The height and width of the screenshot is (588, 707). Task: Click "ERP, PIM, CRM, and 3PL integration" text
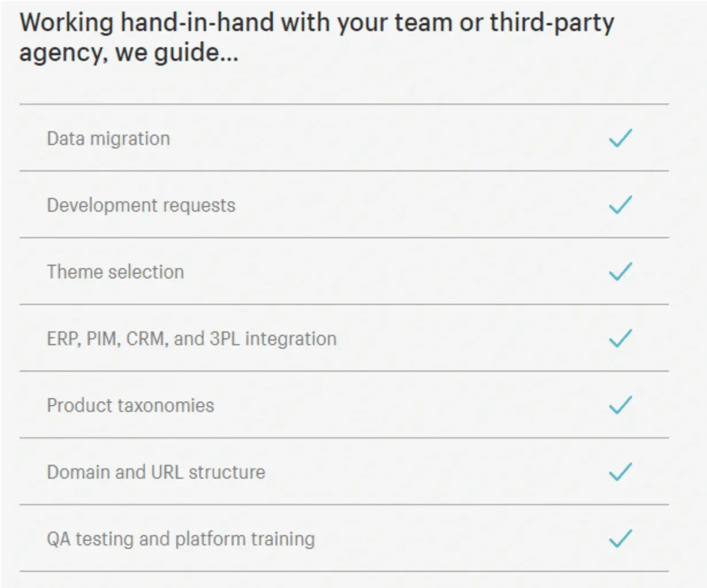(x=191, y=339)
